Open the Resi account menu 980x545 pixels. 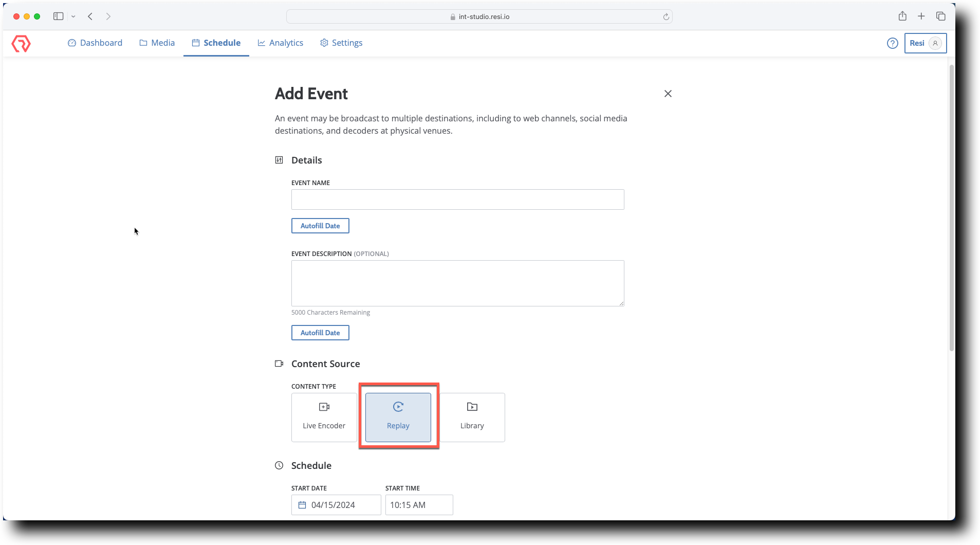point(925,43)
